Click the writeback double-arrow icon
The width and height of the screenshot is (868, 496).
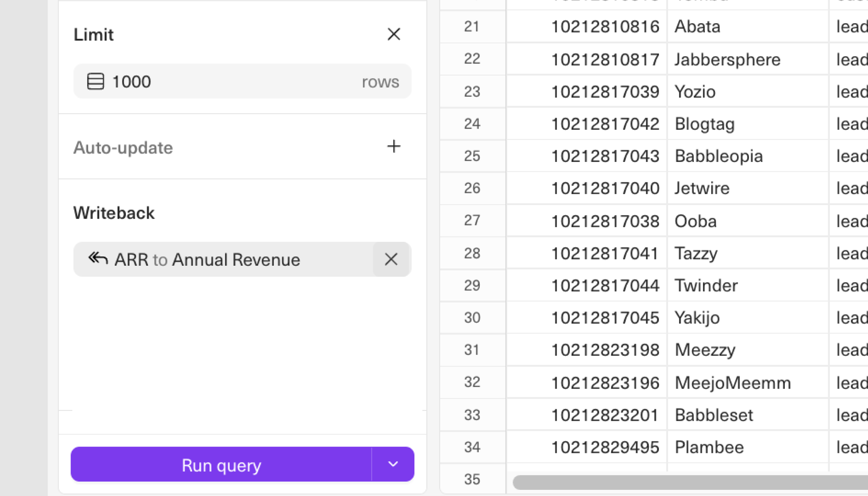pyautogui.click(x=98, y=259)
